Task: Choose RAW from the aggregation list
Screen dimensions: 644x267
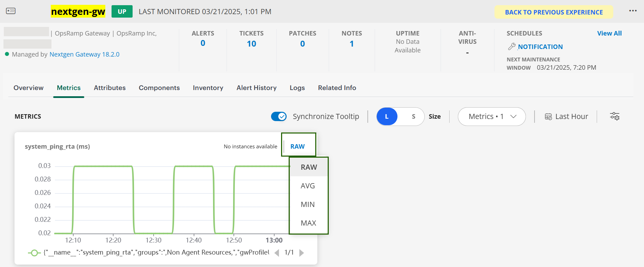Action: click(x=309, y=167)
